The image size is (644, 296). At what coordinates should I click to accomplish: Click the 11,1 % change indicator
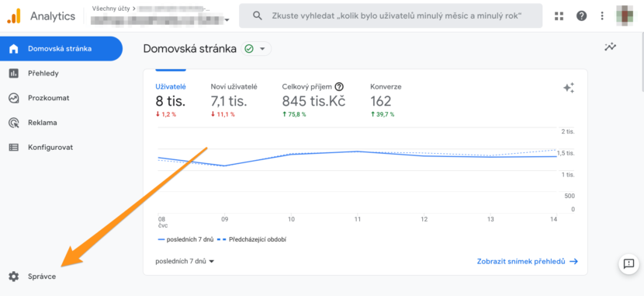(223, 115)
